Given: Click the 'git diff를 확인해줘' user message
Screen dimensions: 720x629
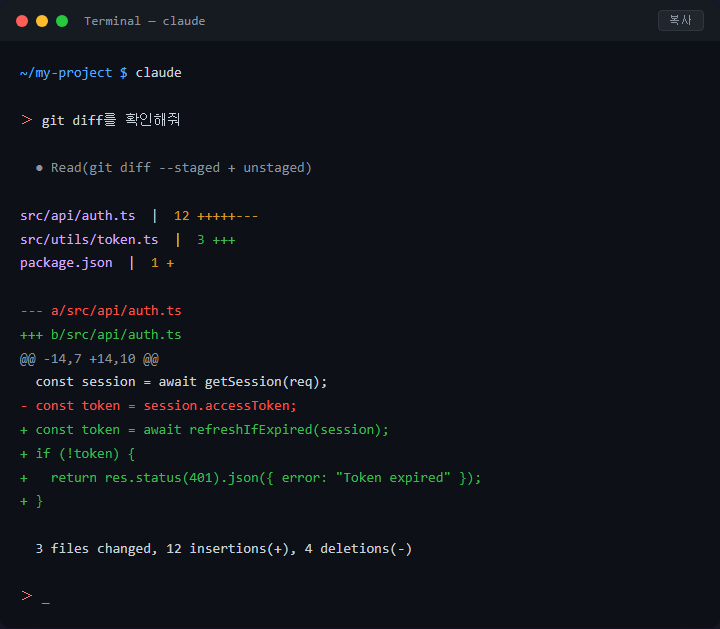Looking at the screenshot, I should [x=111, y=120].
